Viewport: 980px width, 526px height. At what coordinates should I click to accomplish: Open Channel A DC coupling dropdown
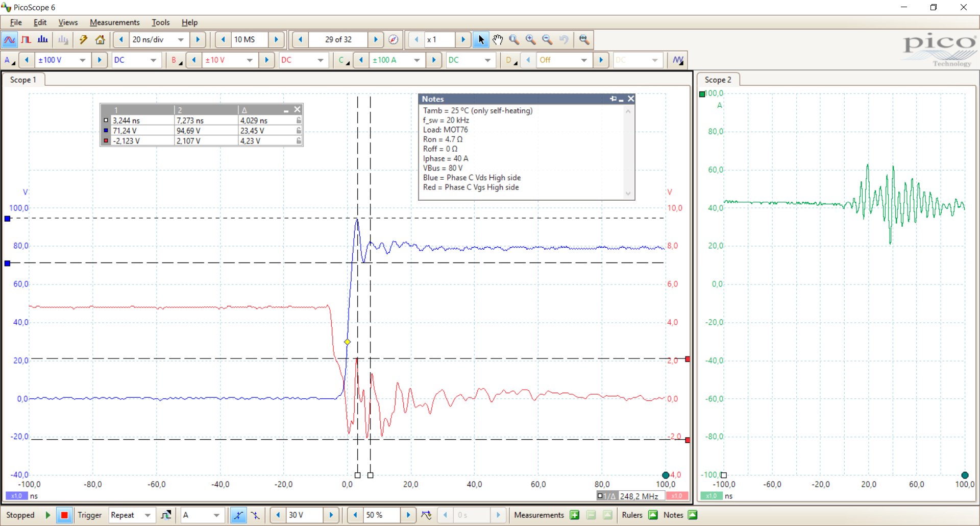pyautogui.click(x=153, y=60)
